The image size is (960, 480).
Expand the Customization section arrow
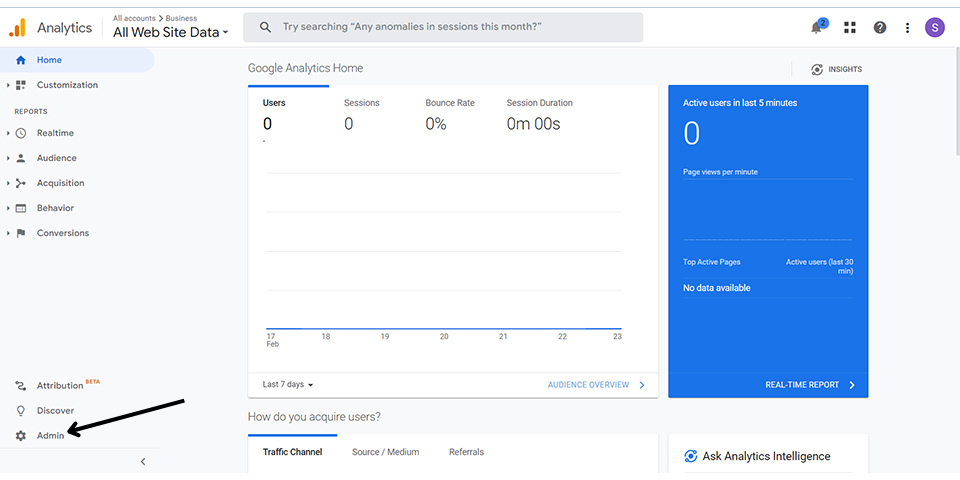pos(8,85)
